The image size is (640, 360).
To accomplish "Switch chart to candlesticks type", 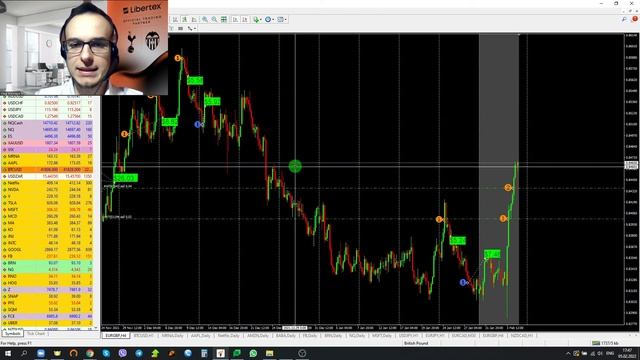I will point(184,20).
